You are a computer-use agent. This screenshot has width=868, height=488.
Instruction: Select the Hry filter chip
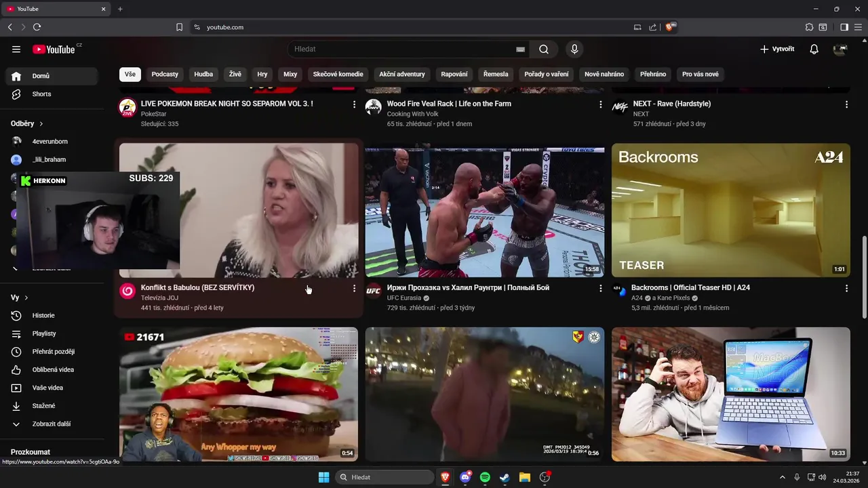(x=262, y=74)
